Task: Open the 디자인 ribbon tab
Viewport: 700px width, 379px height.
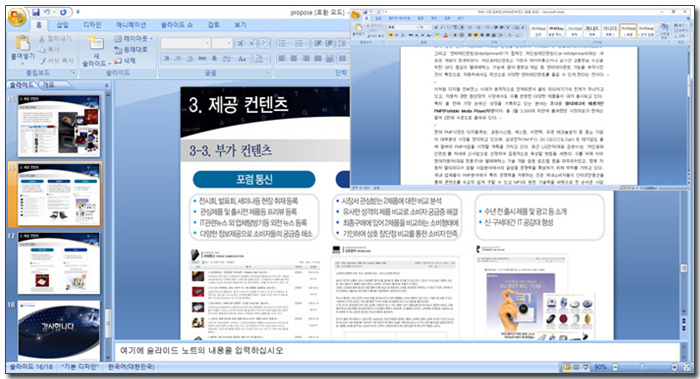Action: click(92, 25)
